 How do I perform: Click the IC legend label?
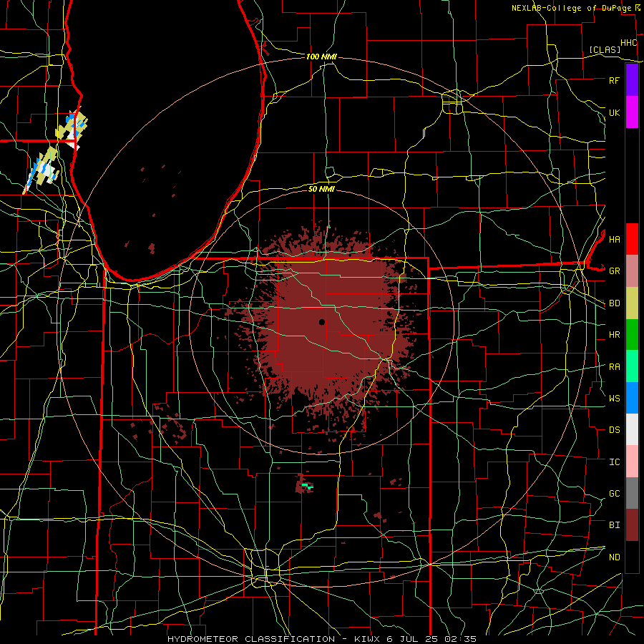click(x=614, y=462)
